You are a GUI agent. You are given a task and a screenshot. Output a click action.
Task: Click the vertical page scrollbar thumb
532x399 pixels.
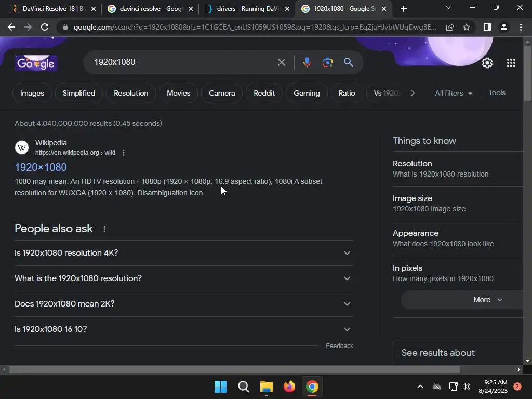pos(527,73)
